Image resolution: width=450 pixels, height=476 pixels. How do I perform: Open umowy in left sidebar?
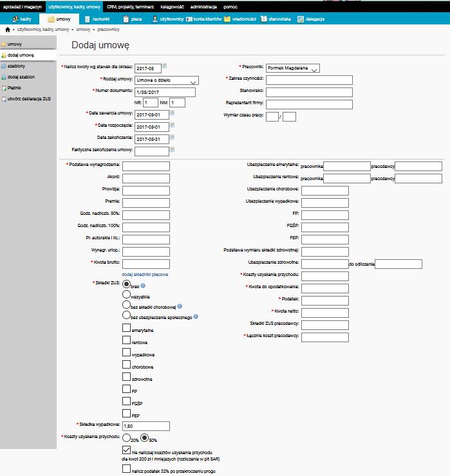[28, 44]
